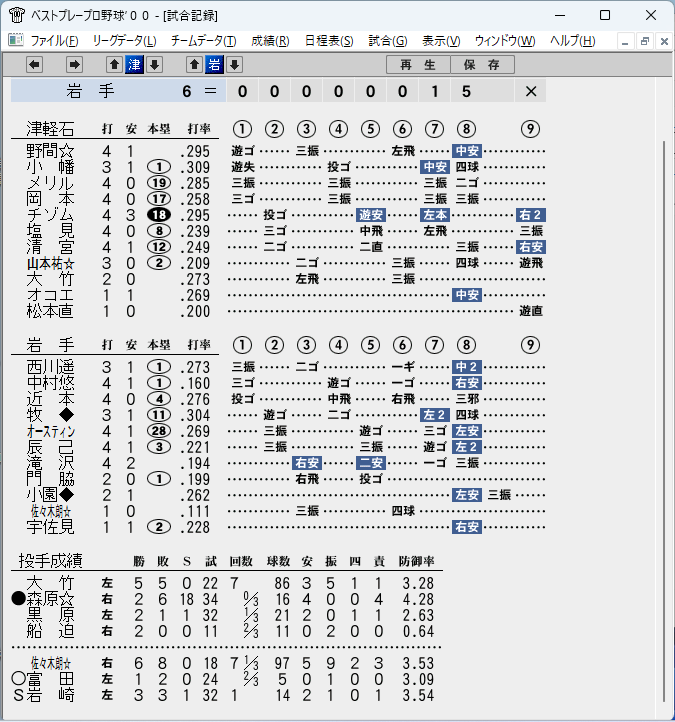Screen dimensions: 675x722
Task: Click 滝沢's 右安 hit result
Action: click(307, 463)
